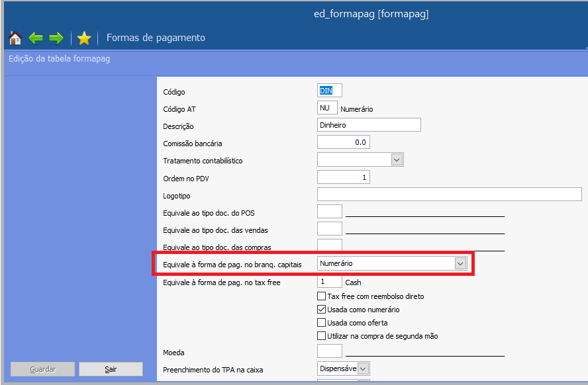Go forward with the green right arrow
588x385 pixels.
(x=56, y=38)
